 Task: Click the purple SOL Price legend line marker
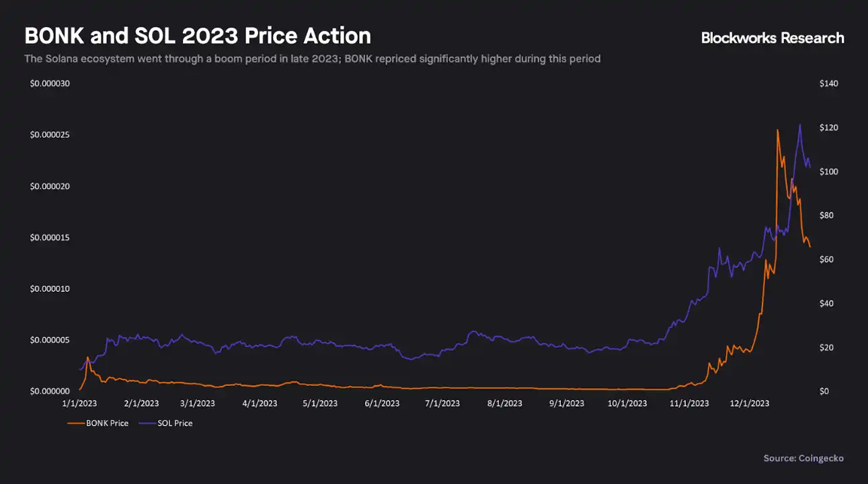146,424
